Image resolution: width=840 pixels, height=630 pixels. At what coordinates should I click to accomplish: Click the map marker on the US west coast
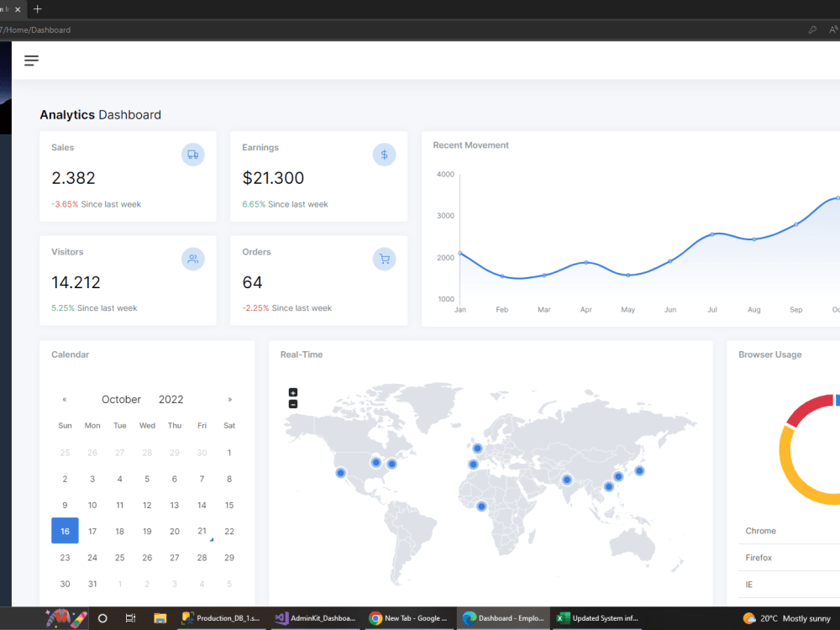pos(341,473)
